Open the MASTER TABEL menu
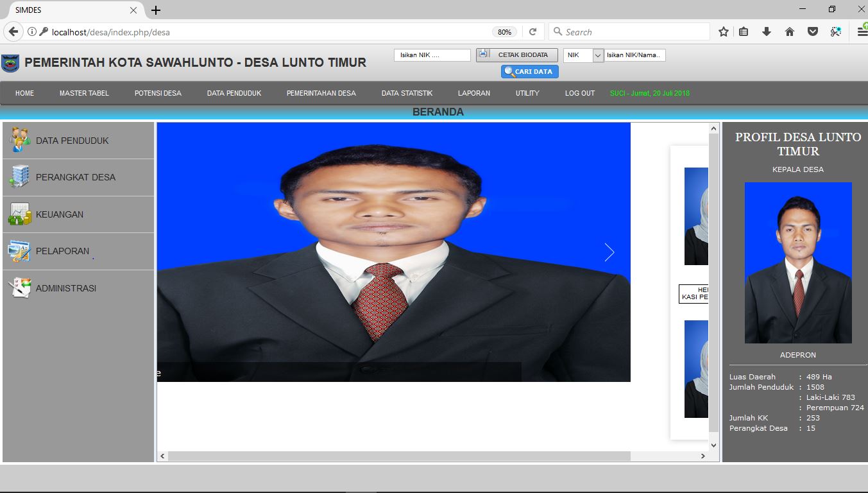Viewport: 868px width, 493px height. click(x=84, y=93)
